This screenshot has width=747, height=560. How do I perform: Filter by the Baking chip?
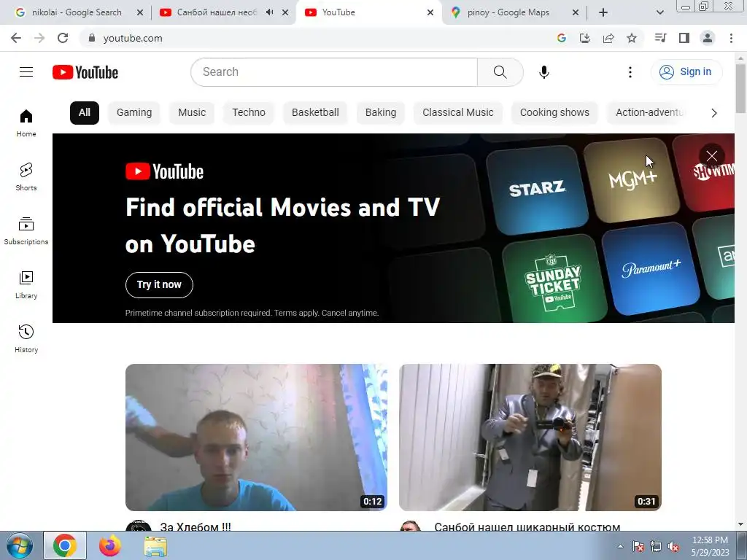tap(381, 113)
